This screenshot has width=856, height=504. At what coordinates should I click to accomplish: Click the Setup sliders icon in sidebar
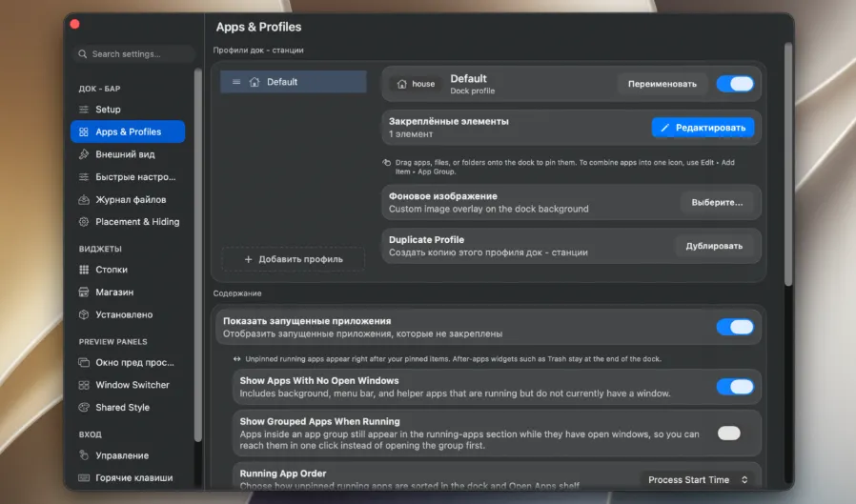pos(84,110)
